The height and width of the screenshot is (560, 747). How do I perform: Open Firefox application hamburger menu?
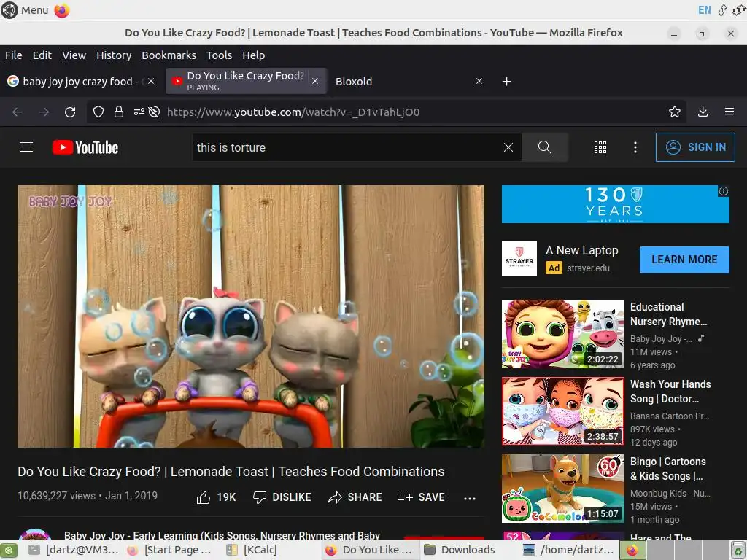(x=729, y=112)
